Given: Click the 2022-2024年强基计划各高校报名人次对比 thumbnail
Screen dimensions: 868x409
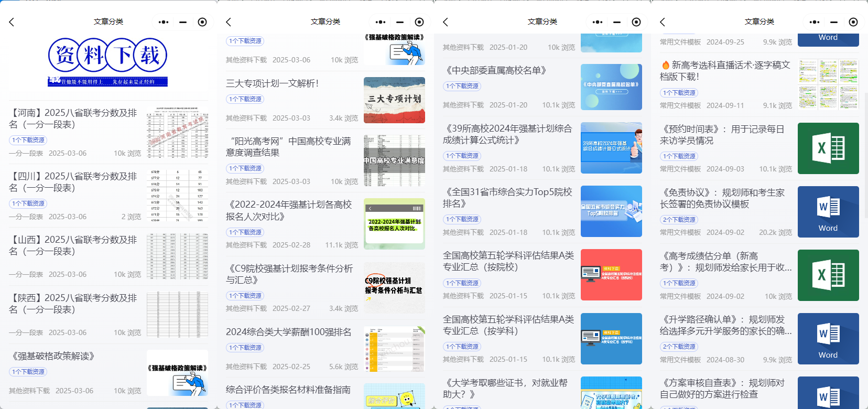Looking at the screenshot, I should (x=394, y=224).
